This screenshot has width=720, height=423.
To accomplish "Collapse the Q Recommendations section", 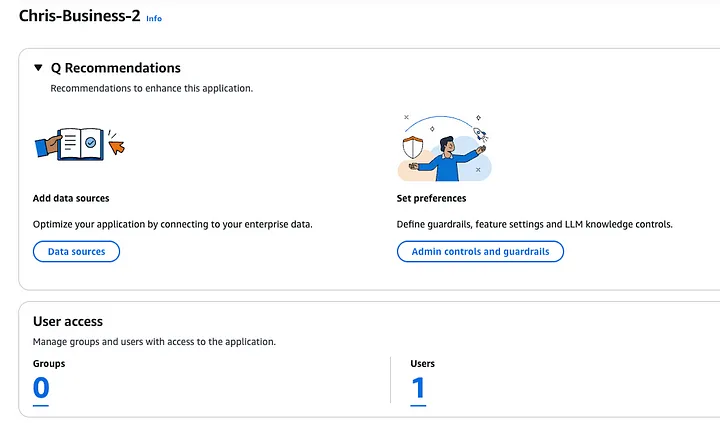I will 38,68.
